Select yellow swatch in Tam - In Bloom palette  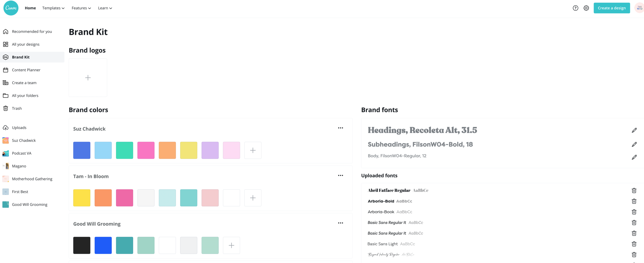coord(82,198)
